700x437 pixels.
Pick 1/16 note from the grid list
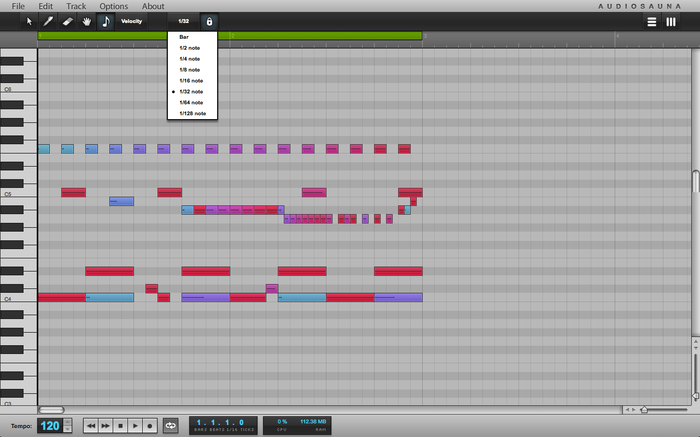191,80
